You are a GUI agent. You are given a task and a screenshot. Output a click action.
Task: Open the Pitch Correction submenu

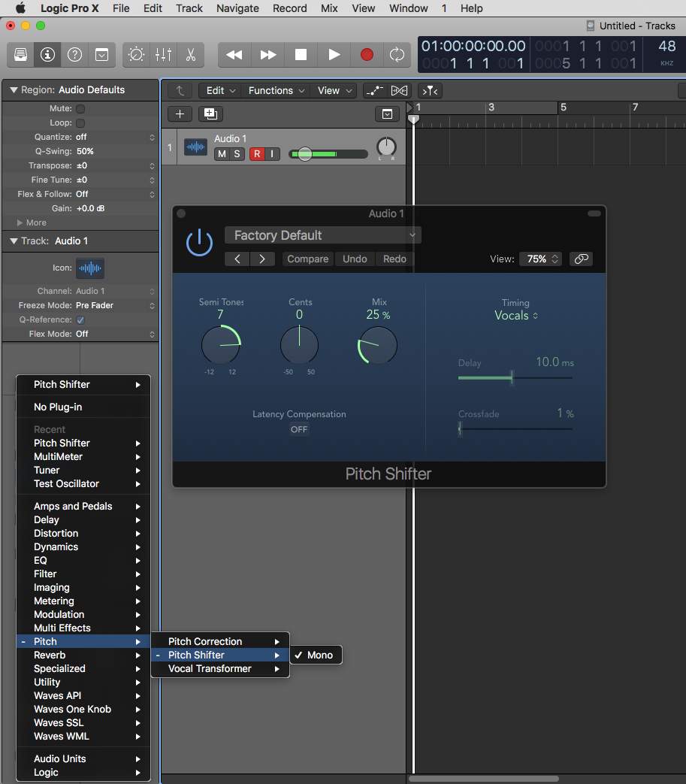click(220, 641)
